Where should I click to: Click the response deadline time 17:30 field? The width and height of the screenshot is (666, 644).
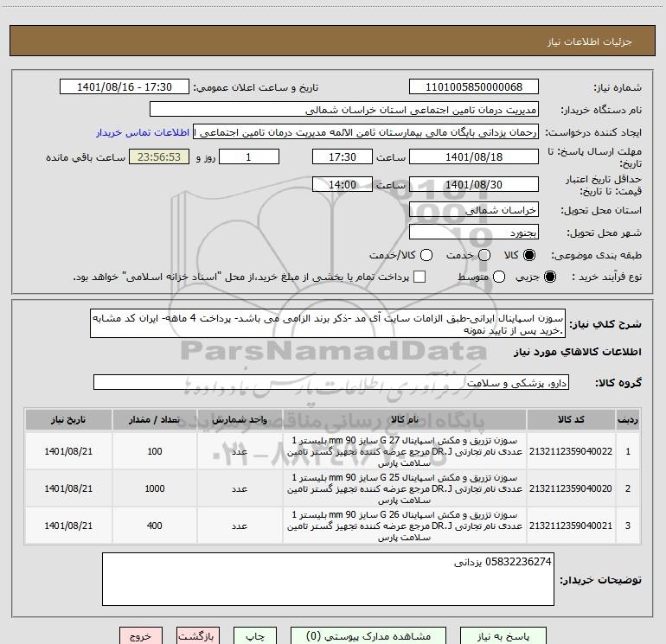point(343,156)
